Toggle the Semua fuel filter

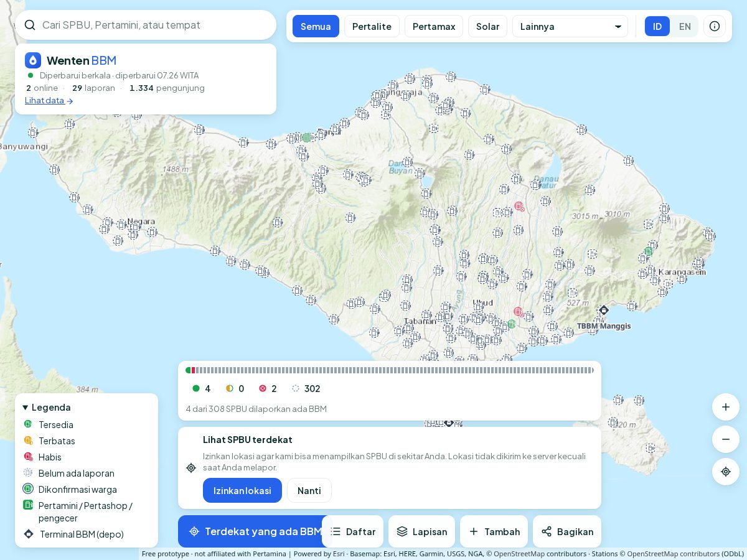316,26
